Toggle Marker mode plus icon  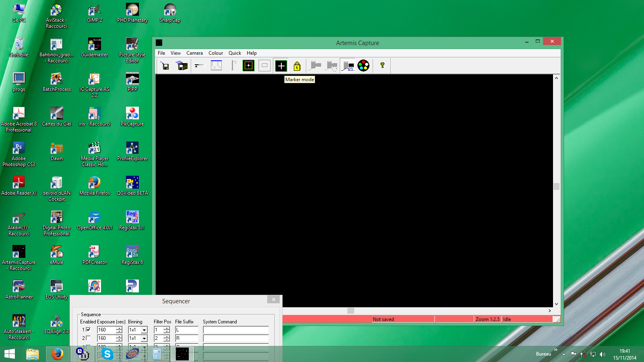pos(281,66)
